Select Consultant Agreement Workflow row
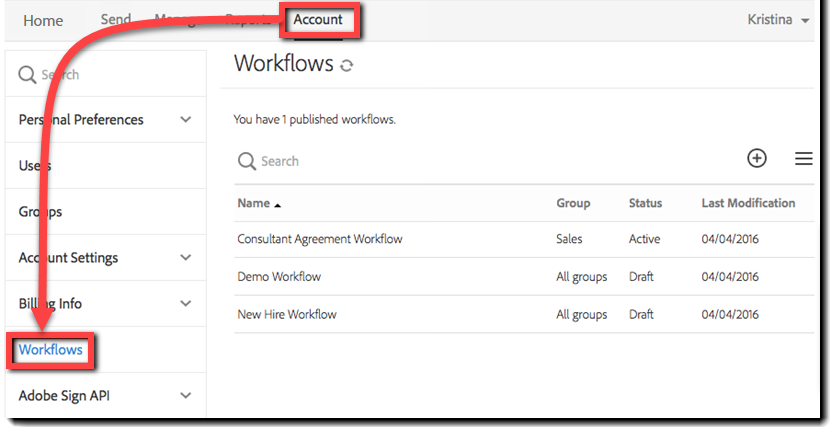Image resolution: width=830 pixels, height=427 pixels. tap(524, 239)
